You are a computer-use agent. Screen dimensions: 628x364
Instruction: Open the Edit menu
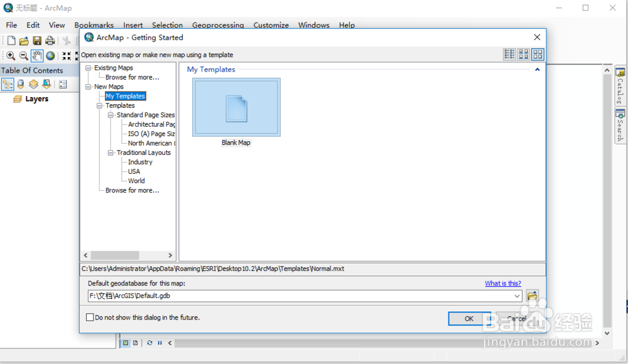tap(33, 25)
